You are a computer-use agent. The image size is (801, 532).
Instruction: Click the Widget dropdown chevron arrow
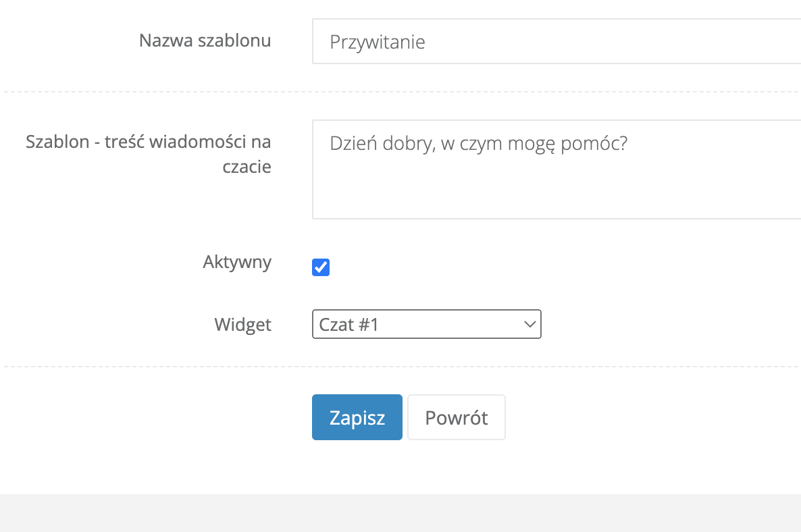click(x=529, y=325)
